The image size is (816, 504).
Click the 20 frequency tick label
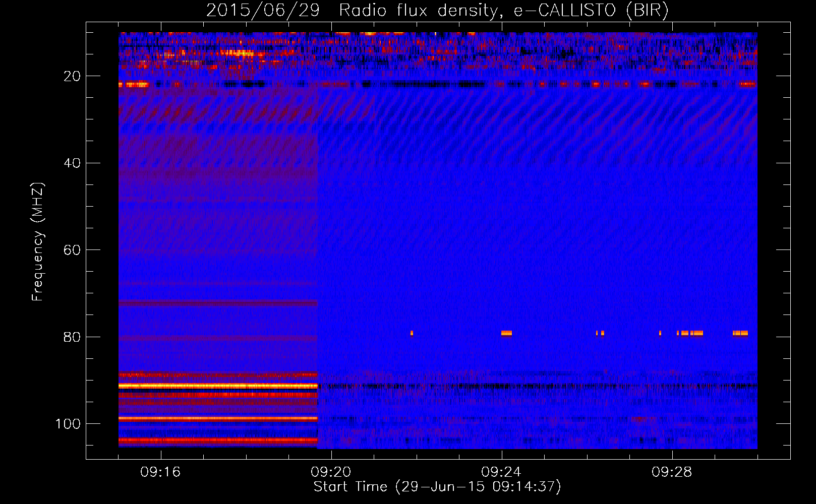pos(72,76)
